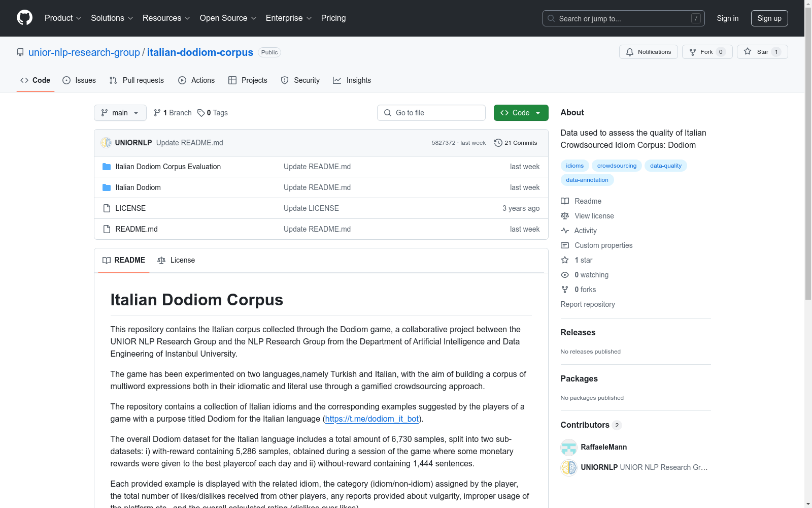Expand the Product menu
812x508 pixels.
tap(63, 18)
